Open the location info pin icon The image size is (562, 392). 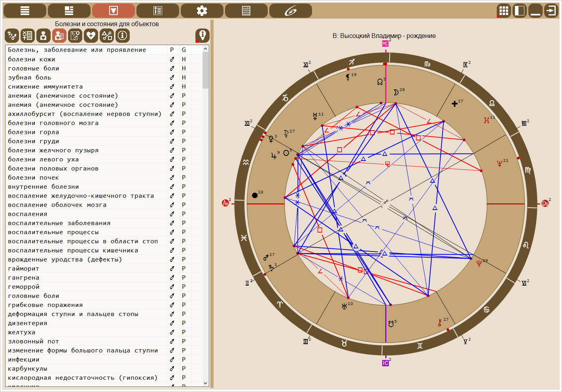pos(202,36)
